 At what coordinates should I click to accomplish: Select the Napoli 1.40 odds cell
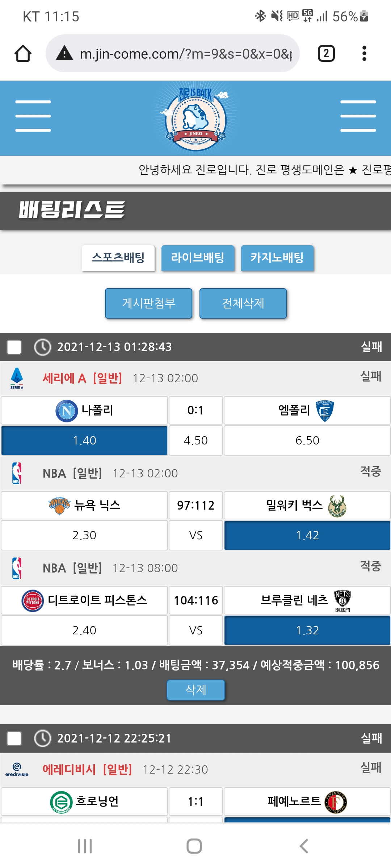pos(84,441)
